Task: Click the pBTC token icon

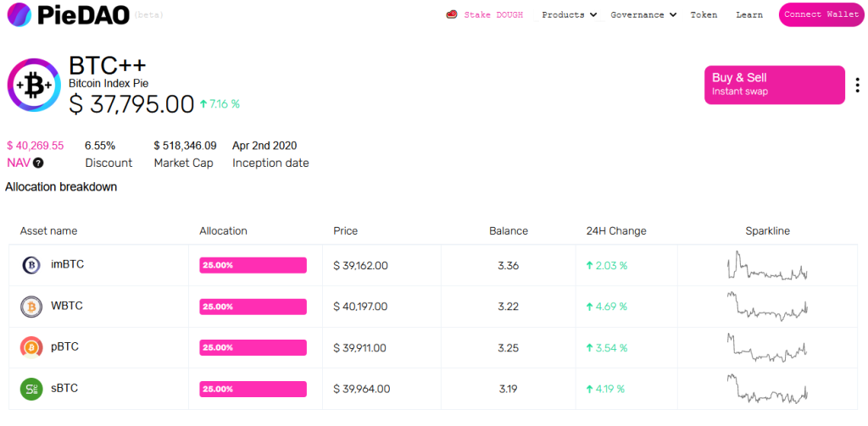Action: pyautogui.click(x=31, y=347)
